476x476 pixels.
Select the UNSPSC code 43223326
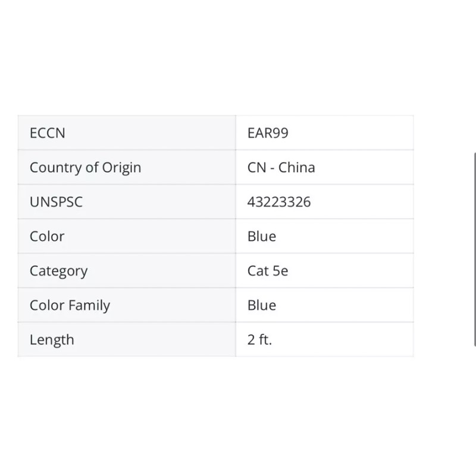[x=278, y=202]
